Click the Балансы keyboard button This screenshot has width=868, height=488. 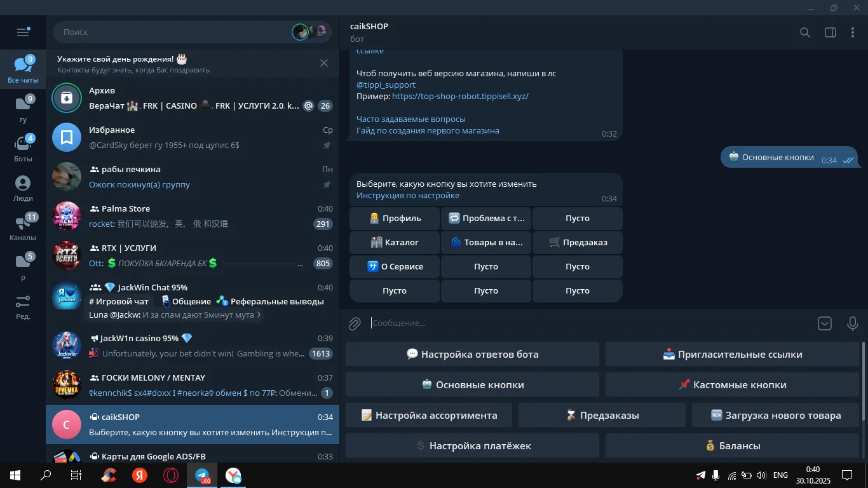(733, 445)
